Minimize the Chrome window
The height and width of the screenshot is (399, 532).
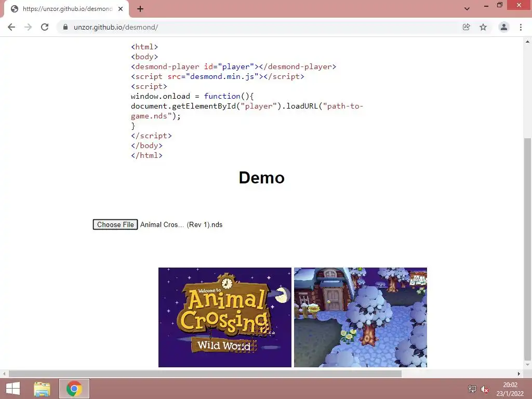(486, 6)
